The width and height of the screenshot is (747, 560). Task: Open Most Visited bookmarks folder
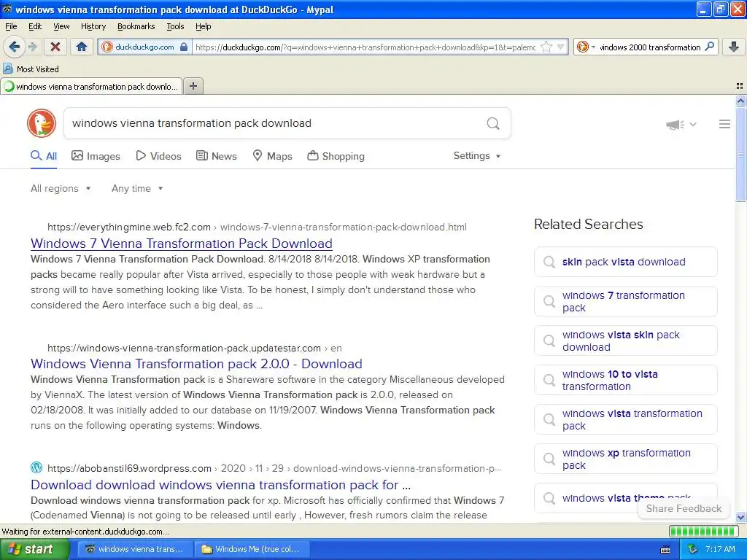coord(31,69)
